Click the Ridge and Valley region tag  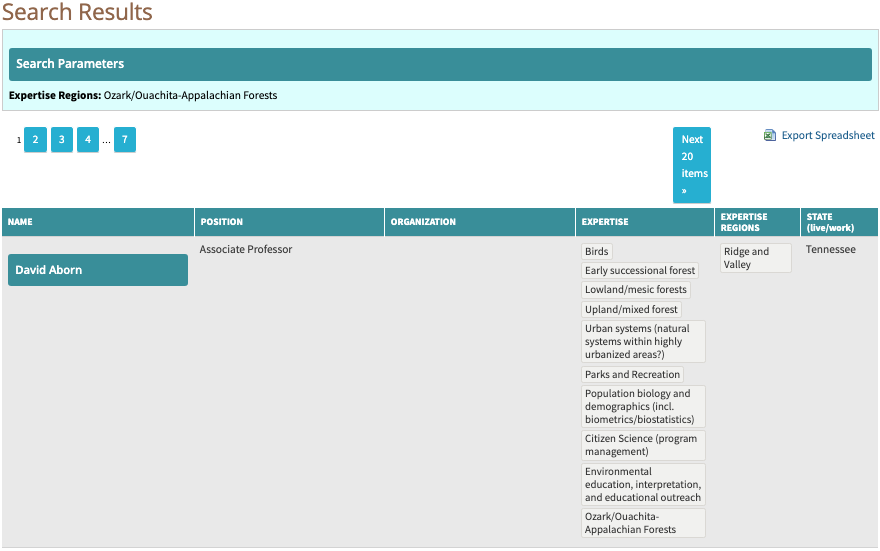click(755, 258)
